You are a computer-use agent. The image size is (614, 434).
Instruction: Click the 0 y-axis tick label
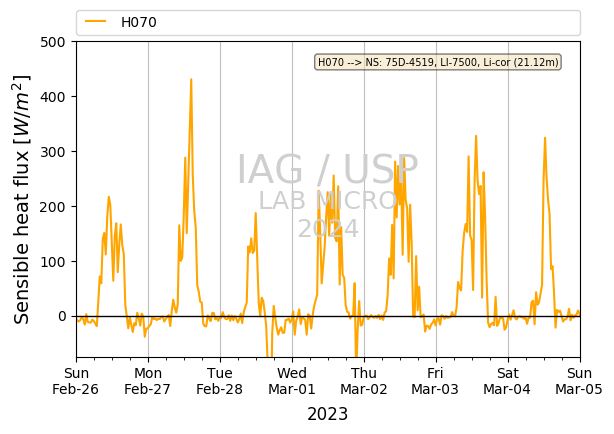pos(62,316)
